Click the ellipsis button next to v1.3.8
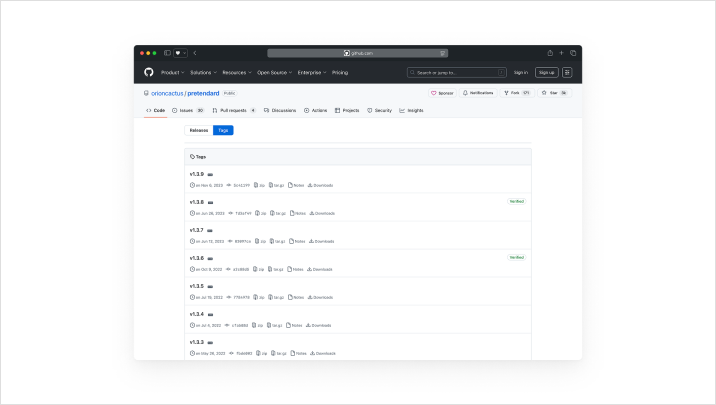716x405 pixels. tap(211, 202)
